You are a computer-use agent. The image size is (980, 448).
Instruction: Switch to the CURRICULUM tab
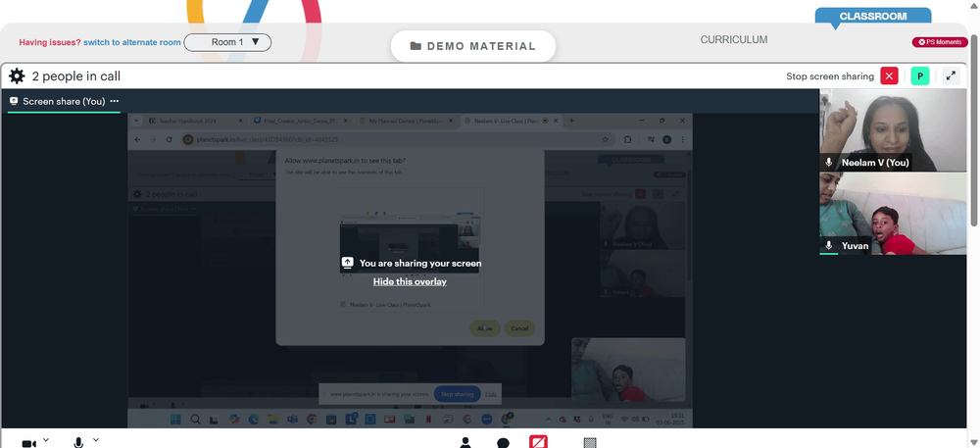pyautogui.click(x=734, y=39)
